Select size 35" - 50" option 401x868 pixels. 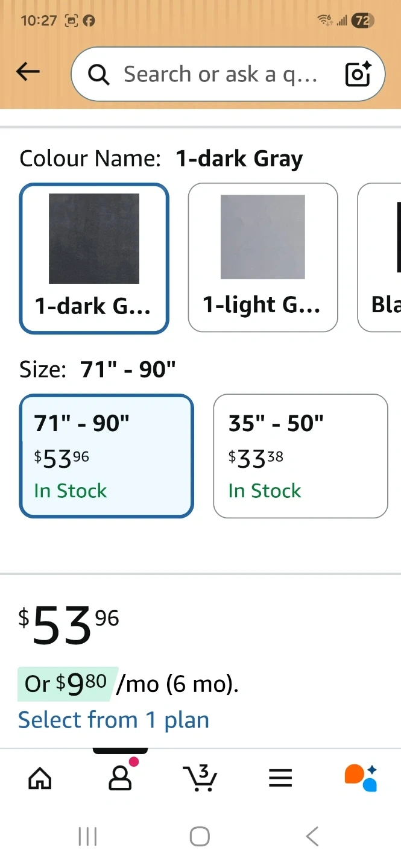pos(300,456)
